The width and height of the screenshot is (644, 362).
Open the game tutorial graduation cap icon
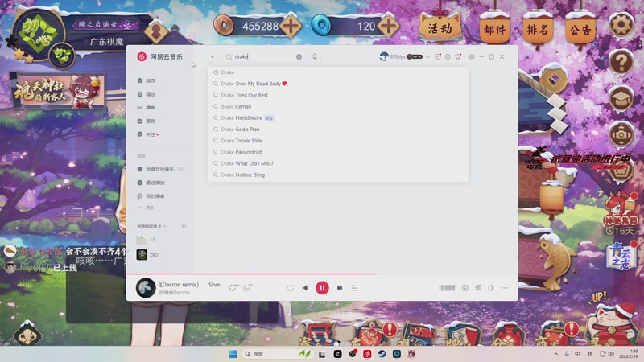coord(621,98)
